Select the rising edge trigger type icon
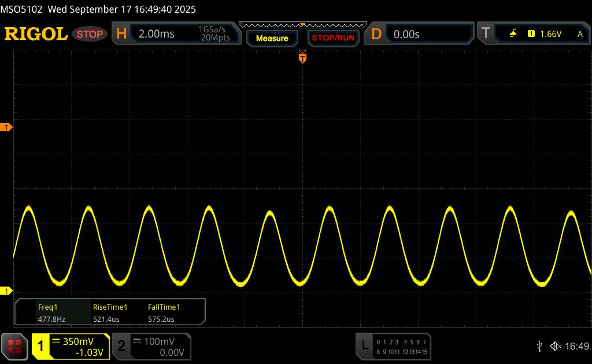592x364 pixels. [x=513, y=34]
